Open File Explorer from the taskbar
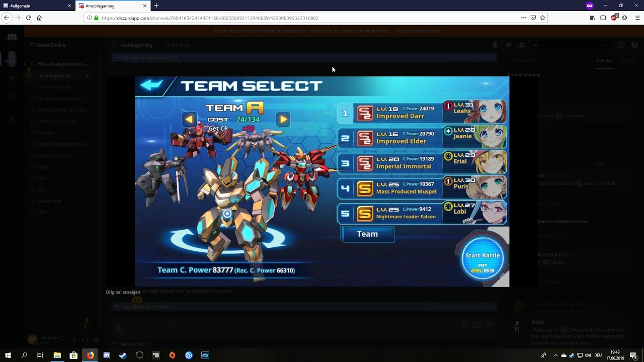 click(x=57, y=355)
